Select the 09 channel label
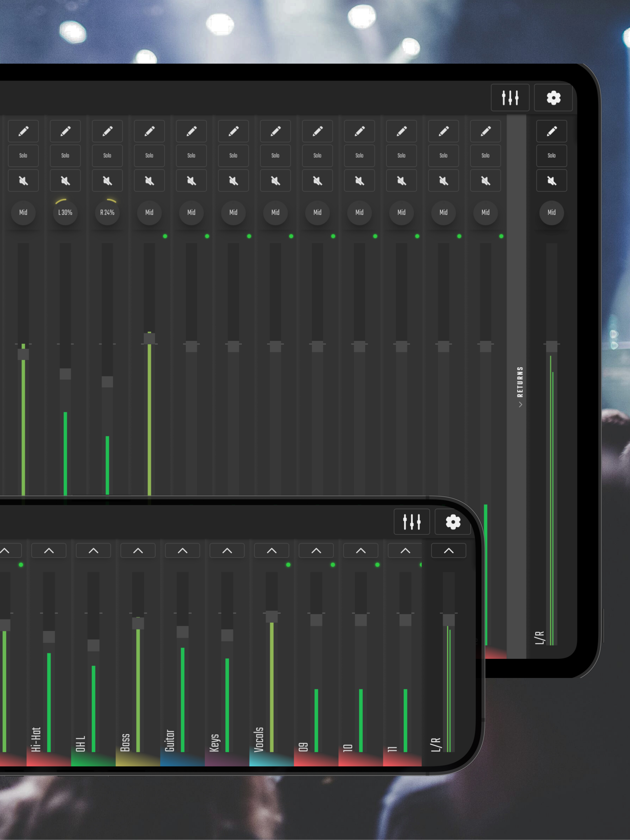630x840 pixels. point(303,747)
